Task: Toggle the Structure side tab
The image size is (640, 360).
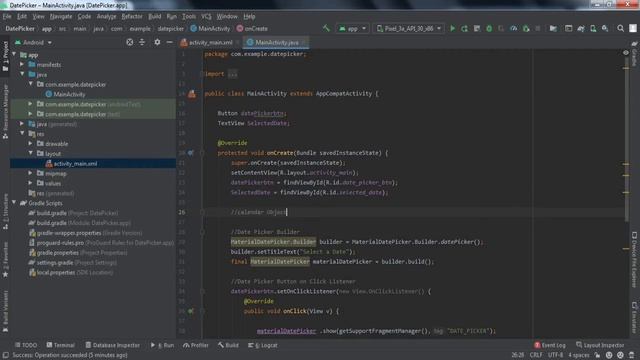Action: [x=5, y=211]
